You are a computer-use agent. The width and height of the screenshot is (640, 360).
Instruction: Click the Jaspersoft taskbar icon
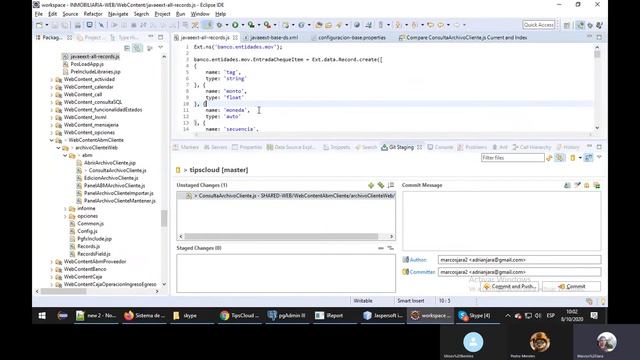(x=383, y=316)
